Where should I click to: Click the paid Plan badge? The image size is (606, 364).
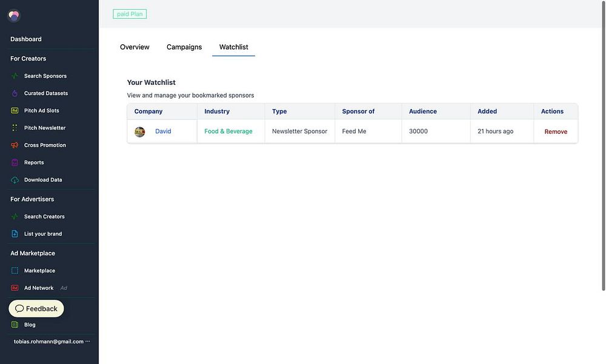[130, 14]
